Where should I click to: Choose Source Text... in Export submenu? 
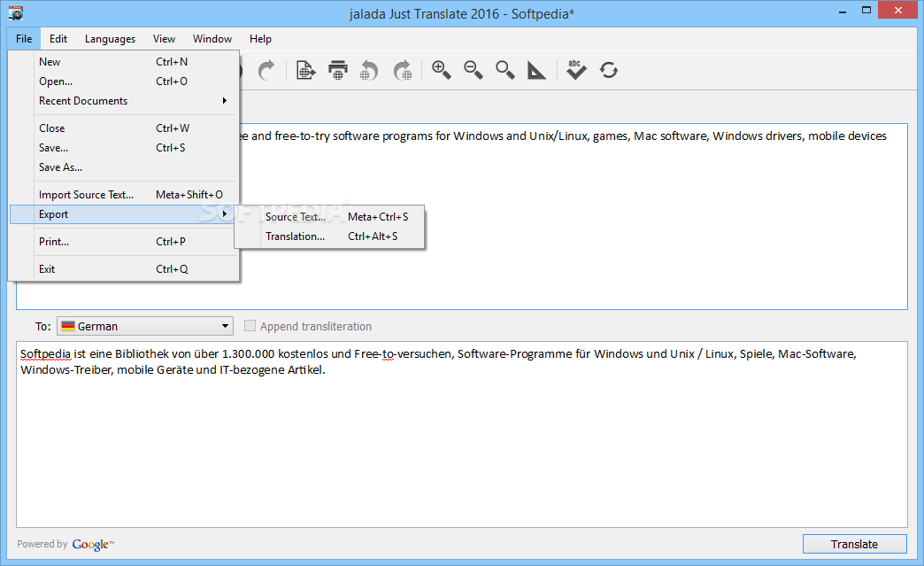(x=329, y=217)
